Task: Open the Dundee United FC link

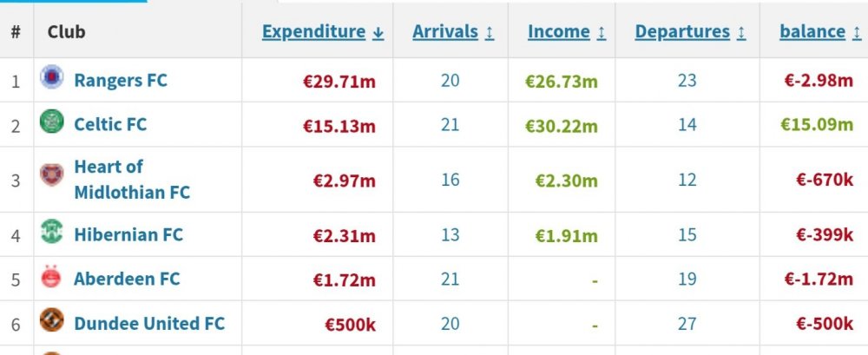Action: [x=149, y=323]
